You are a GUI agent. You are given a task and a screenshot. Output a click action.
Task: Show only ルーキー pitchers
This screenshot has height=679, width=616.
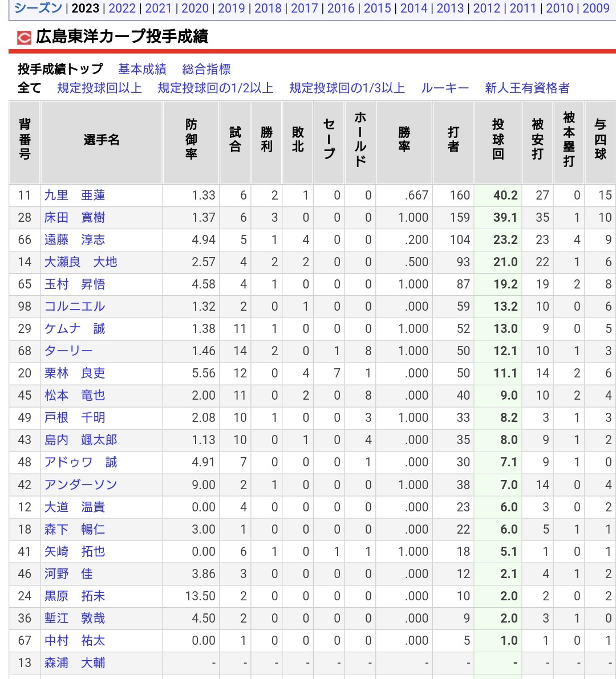click(x=445, y=88)
